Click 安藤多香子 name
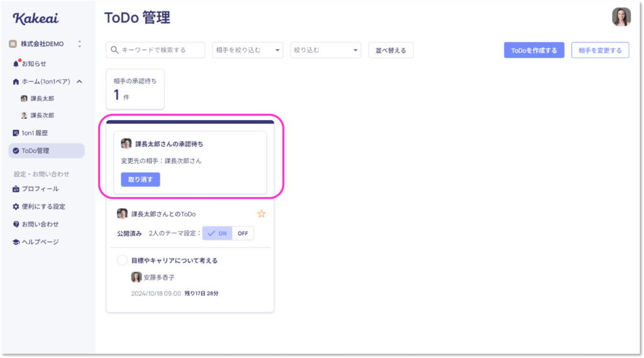The image size is (644, 358). pos(159,277)
